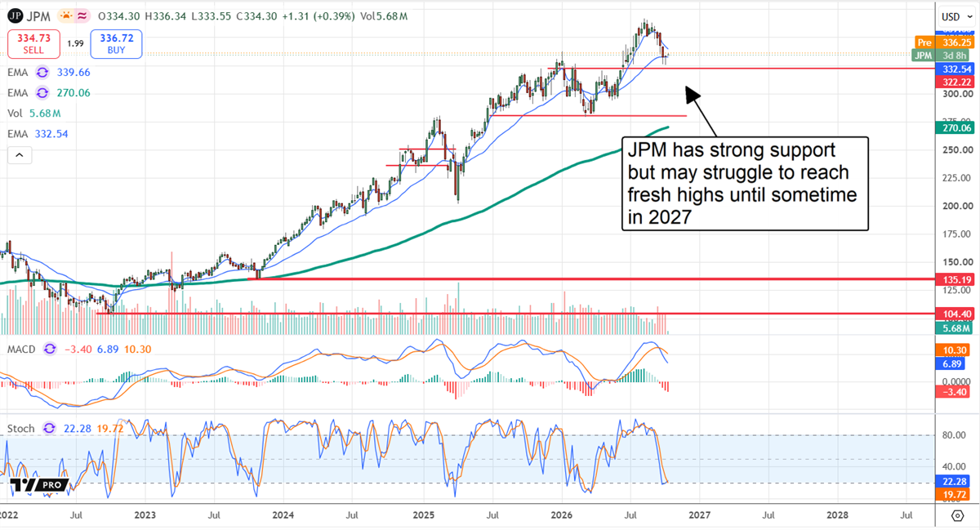Select the Stoch indicator legend title
Viewport: 980px width, 530px height.
pos(20,428)
